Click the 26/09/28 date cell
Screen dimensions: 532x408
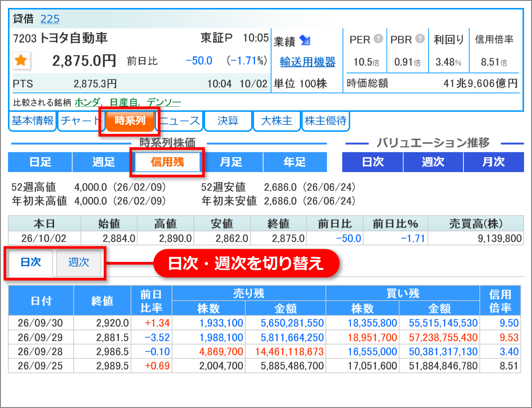tap(40, 352)
